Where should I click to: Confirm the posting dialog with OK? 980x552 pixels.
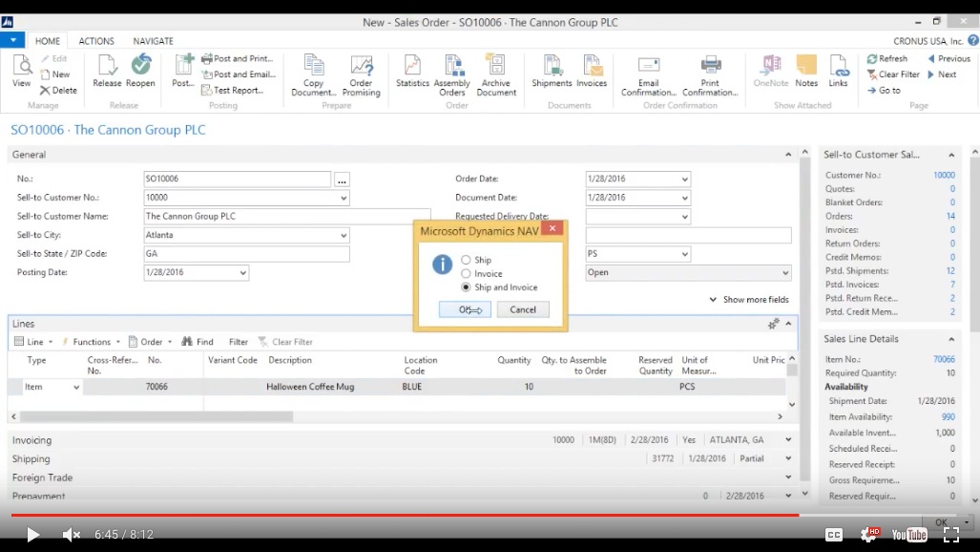pyautogui.click(x=465, y=309)
